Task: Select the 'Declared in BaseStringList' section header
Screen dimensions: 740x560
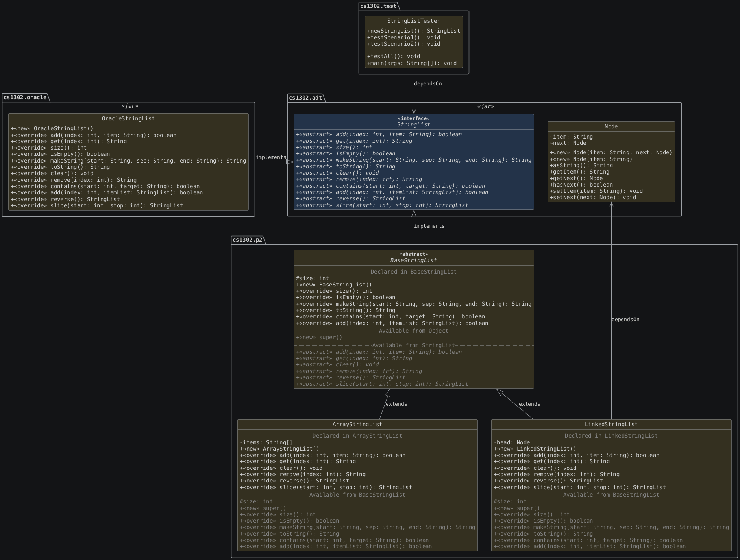Action: click(x=414, y=272)
